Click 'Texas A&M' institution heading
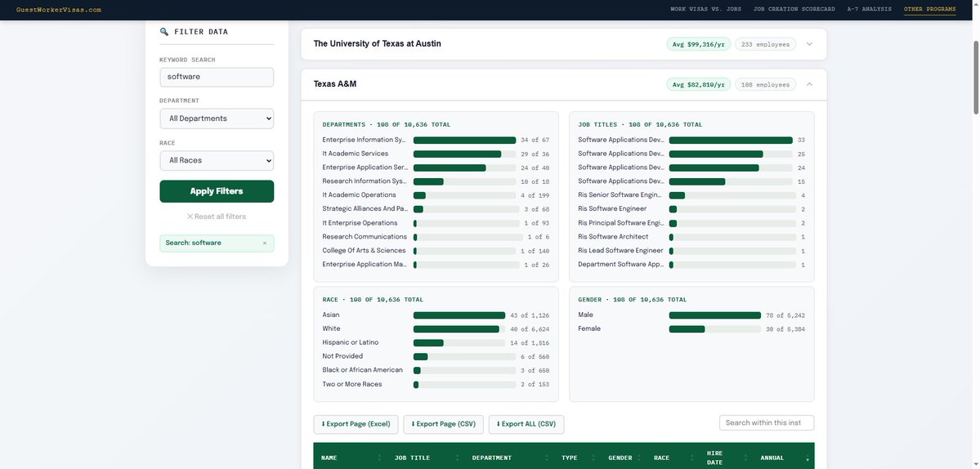Screen dimensions: 980x469 pyautogui.click(x=335, y=84)
